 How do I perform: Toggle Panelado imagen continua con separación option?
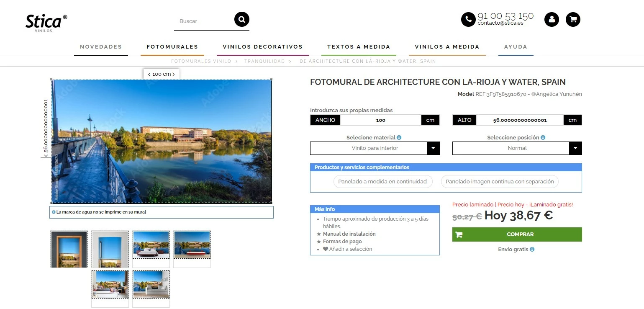click(x=500, y=181)
